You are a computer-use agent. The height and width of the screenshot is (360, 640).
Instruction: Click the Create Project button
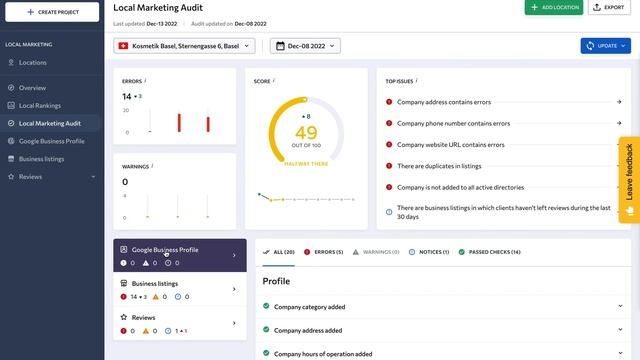click(52, 12)
